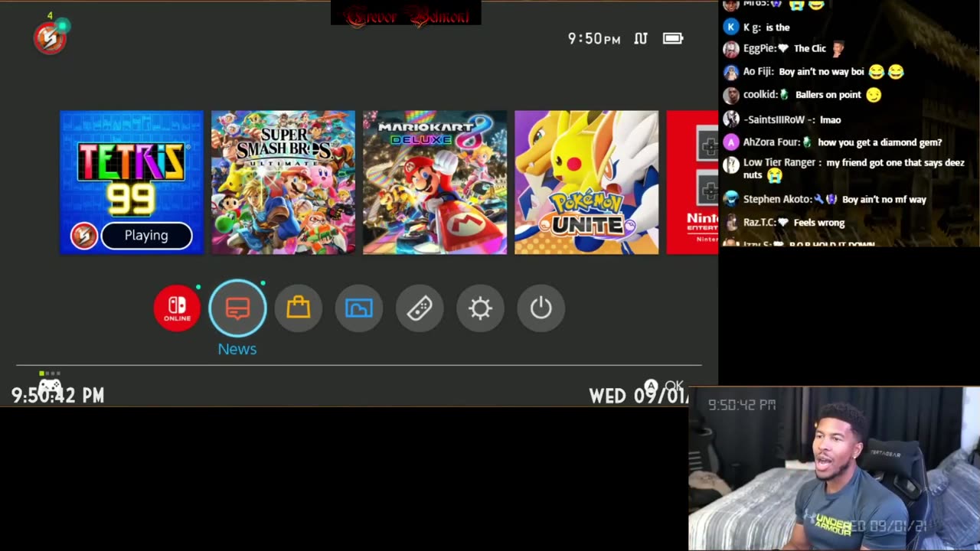The image size is (980, 551).
Task: Select the News icon
Action: pyautogui.click(x=237, y=308)
